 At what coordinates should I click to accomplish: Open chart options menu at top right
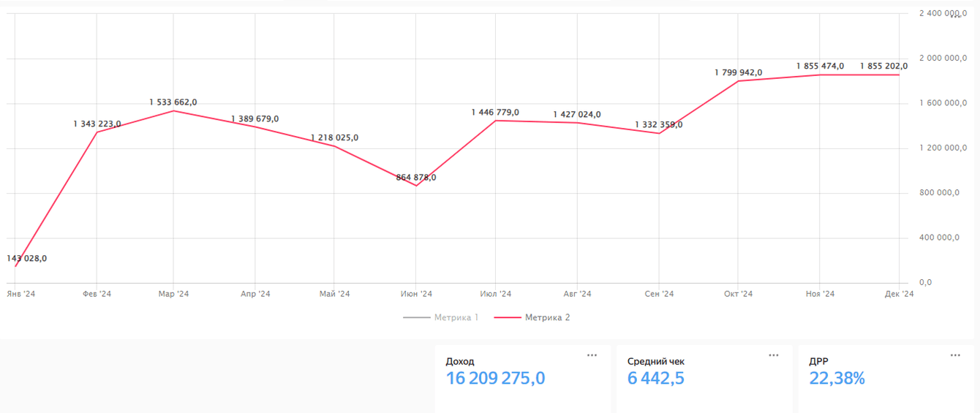[x=956, y=15]
